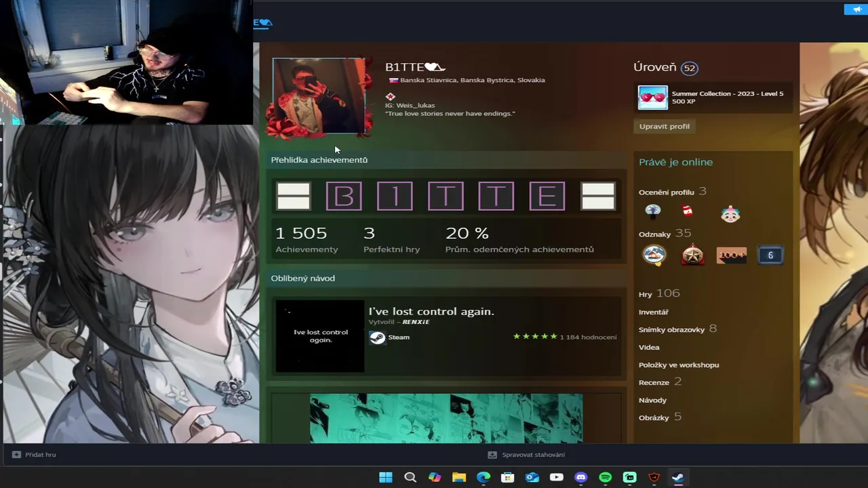The height and width of the screenshot is (488, 868).
Task: Open guide title I've lost control again.
Action: coord(431,311)
